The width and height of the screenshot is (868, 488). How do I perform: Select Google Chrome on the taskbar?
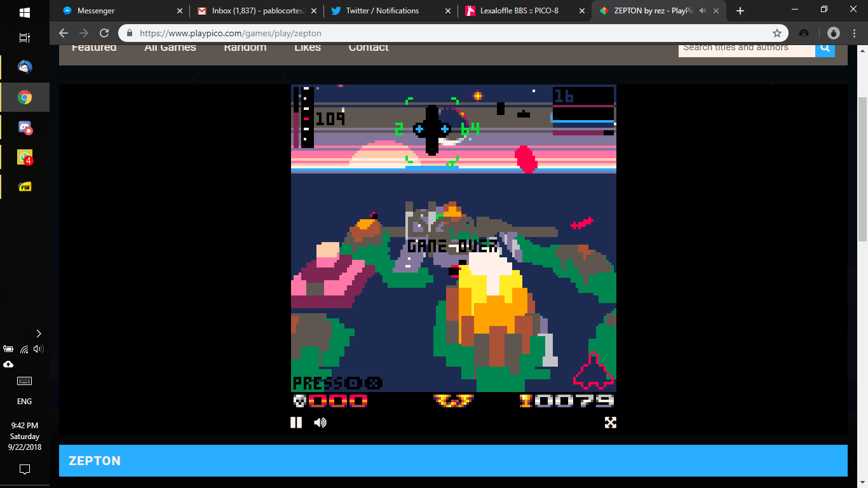click(25, 97)
